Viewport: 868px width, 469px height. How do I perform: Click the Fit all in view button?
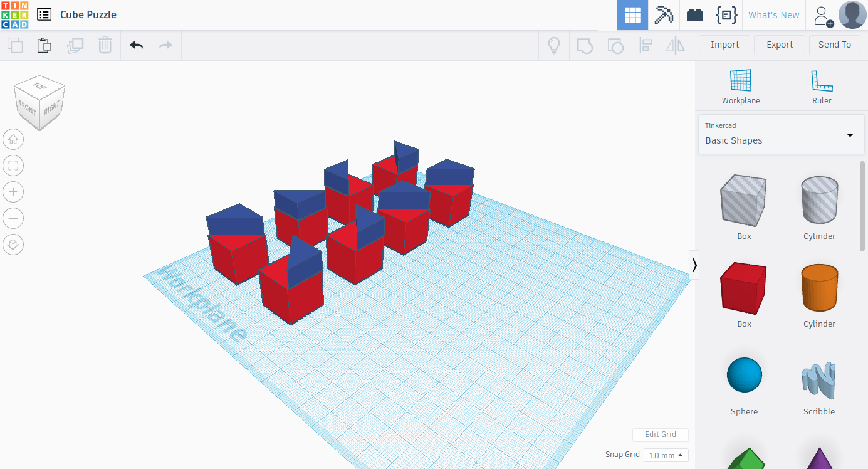pyautogui.click(x=13, y=166)
